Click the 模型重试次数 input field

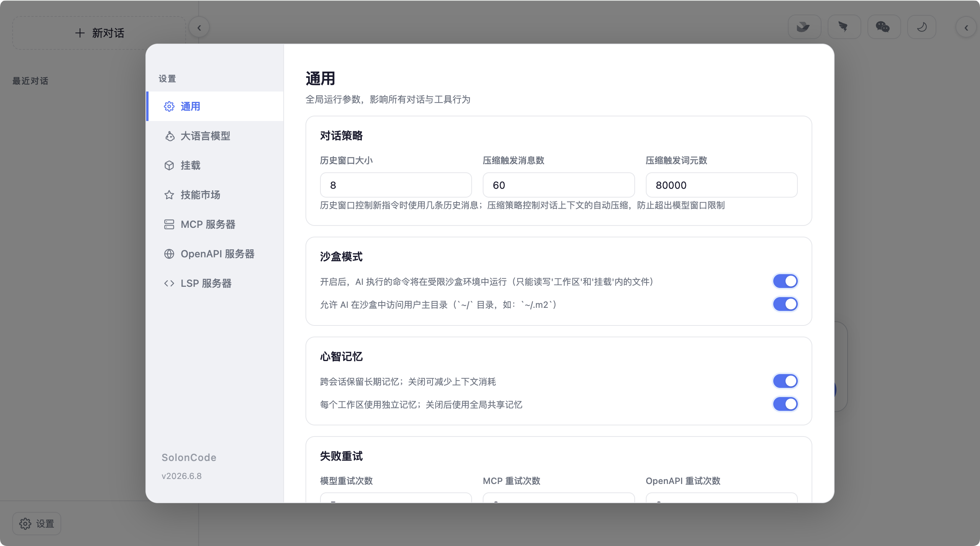coord(396,498)
